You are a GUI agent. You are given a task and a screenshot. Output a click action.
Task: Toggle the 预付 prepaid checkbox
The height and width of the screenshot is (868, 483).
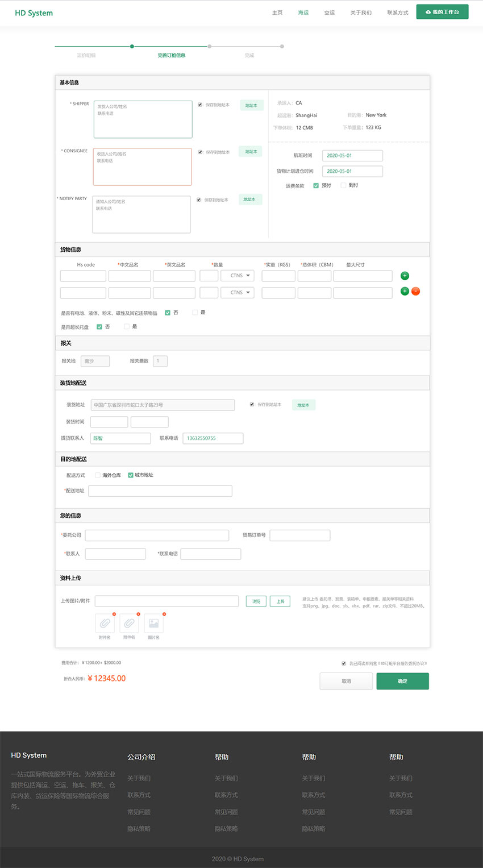(316, 185)
